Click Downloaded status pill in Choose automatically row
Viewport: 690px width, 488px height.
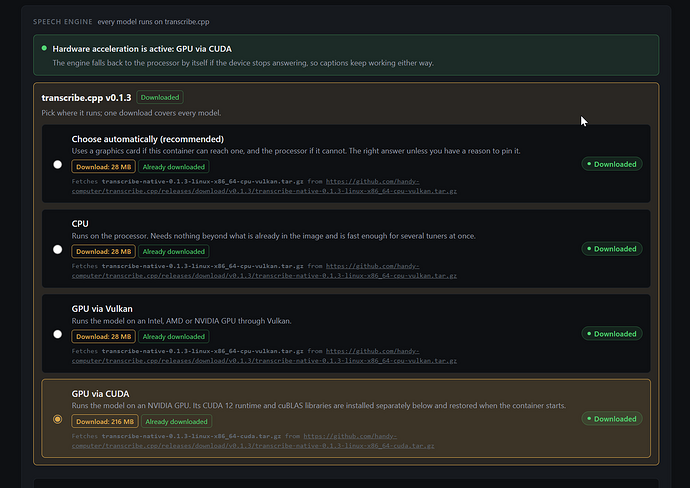pos(612,164)
